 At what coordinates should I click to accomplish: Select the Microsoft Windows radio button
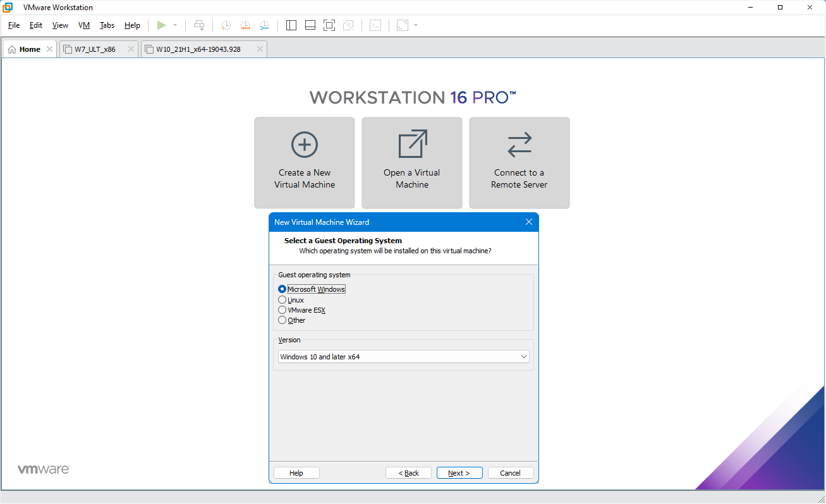[282, 289]
